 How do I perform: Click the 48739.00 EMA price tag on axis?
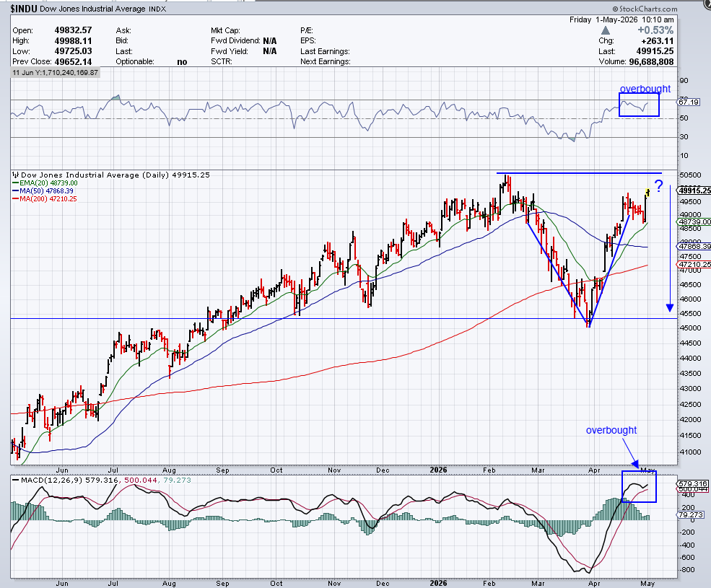(x=694, y=222)
